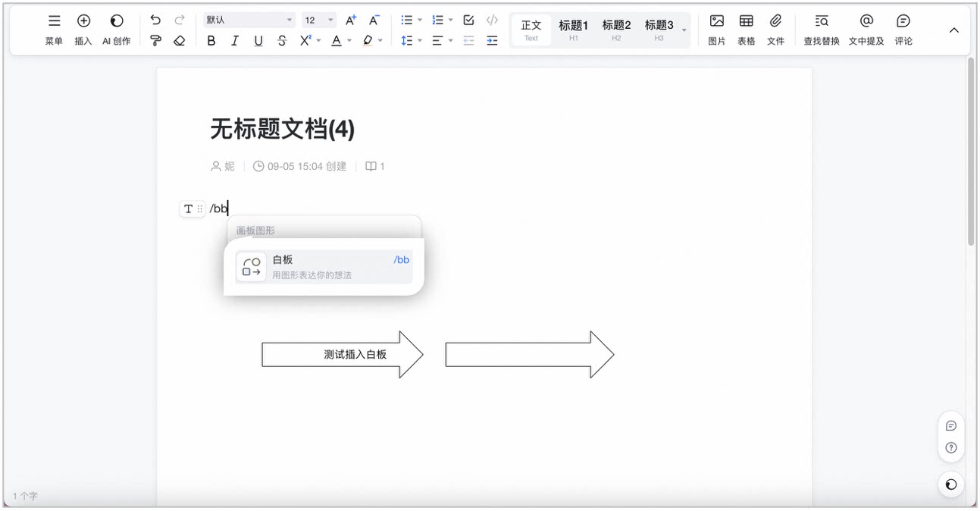
Task: Click the arrow shape labeled 测试插入白板
Action: click(x=342, y=354)
